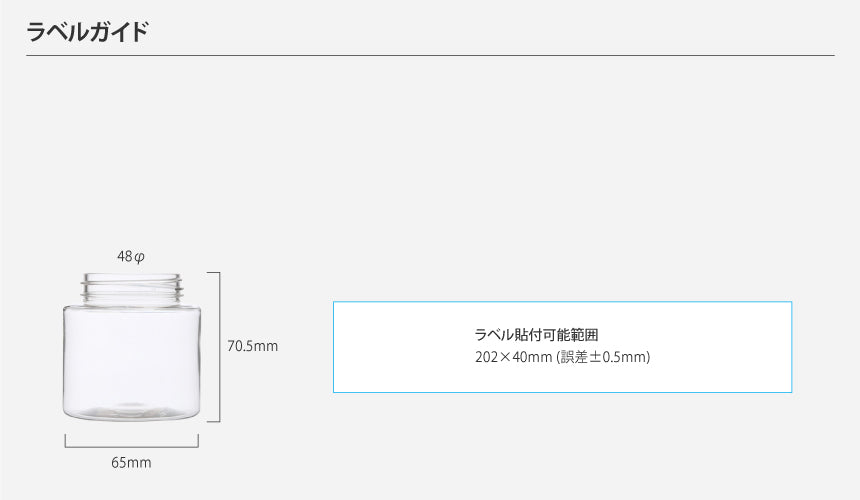Image resolution: width=860 pixels, height=500 pixels.
Task: Select the 202×40mm size text
Action: pos(513,356)
